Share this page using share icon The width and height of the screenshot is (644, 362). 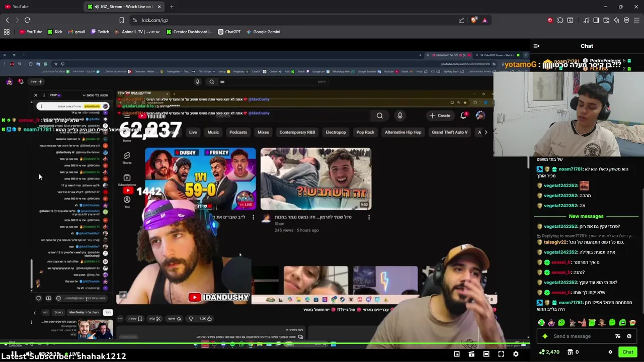coord(461,20)
